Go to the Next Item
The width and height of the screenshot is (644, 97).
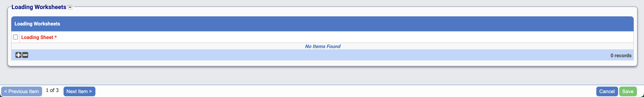[x=79, y=91]
